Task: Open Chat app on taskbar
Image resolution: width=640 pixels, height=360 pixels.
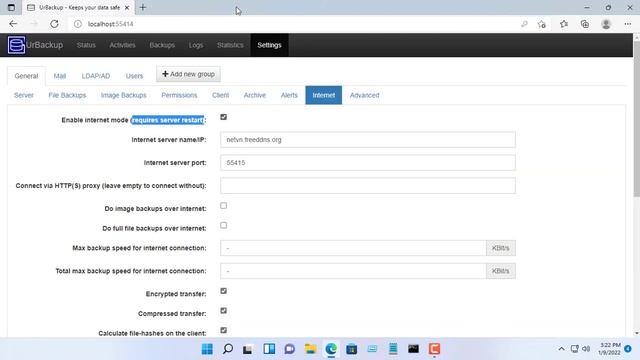Action: coord(289,349)
